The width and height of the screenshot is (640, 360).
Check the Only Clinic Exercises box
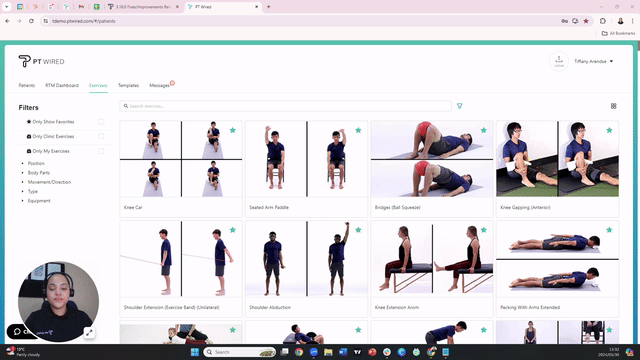coord(101,136)
